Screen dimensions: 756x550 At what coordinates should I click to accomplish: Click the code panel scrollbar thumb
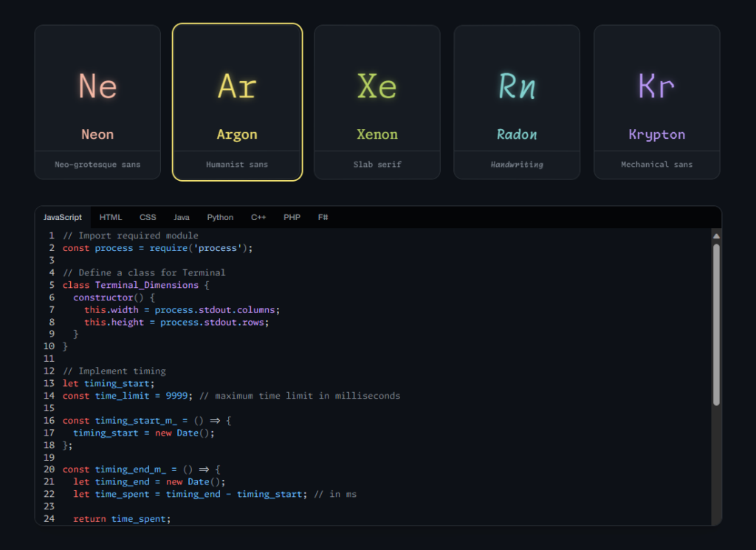[x=715, y=325]
